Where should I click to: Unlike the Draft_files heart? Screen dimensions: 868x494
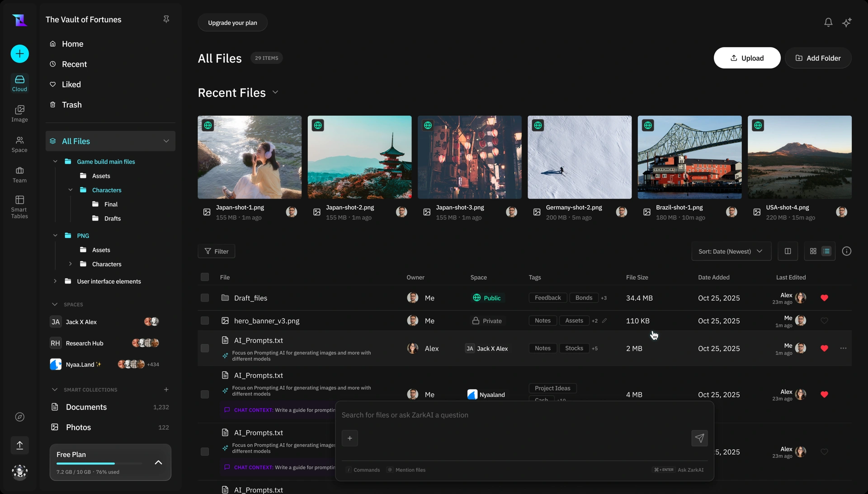824,298
